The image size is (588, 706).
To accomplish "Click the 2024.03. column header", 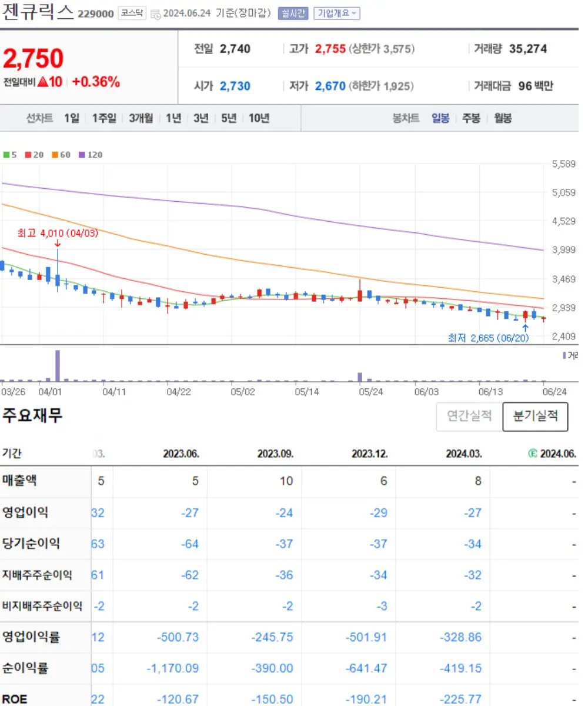I will (x=464, y=454).
